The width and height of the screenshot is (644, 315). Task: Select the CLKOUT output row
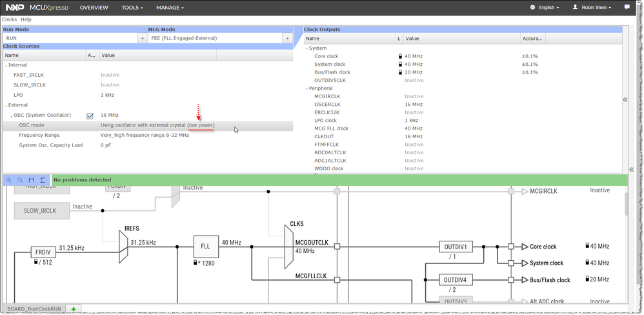(463, 136)
